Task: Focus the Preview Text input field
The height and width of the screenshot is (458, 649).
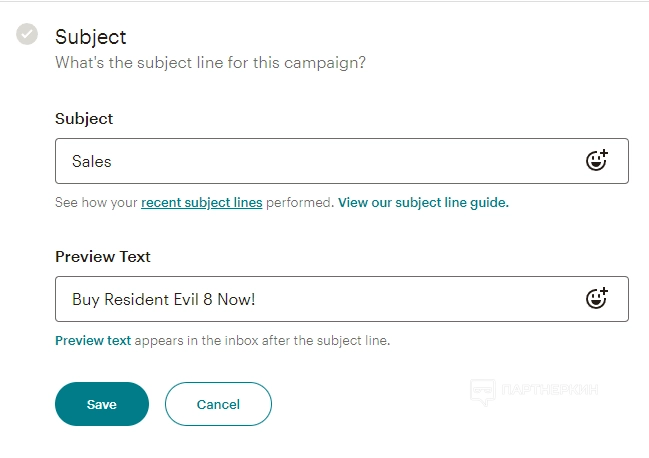Action: [320, 299]
